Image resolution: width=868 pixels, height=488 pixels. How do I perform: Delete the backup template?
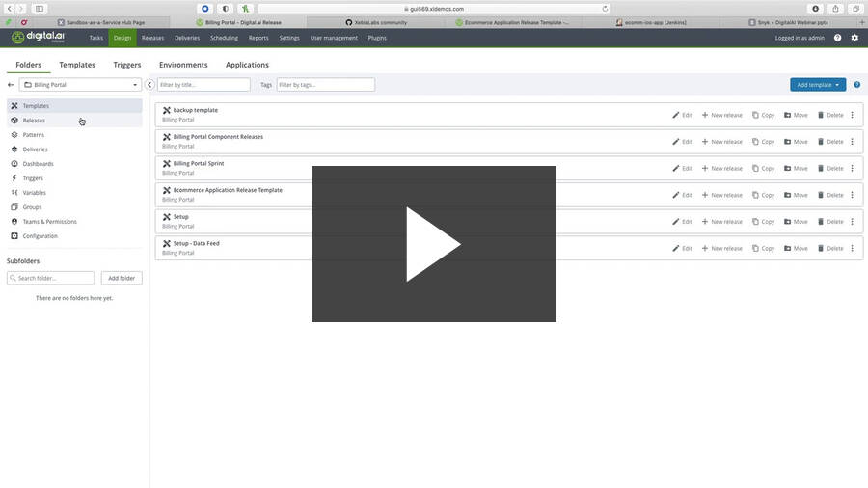[830, 115]
